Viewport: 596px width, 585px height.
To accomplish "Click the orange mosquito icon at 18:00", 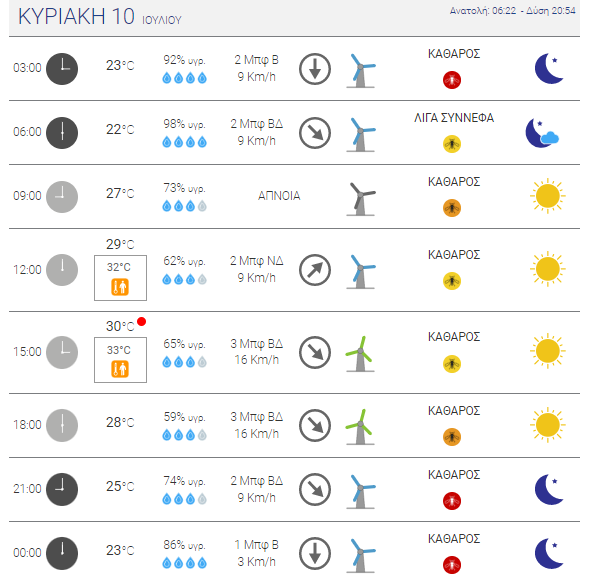I will (x=452, y=437).
